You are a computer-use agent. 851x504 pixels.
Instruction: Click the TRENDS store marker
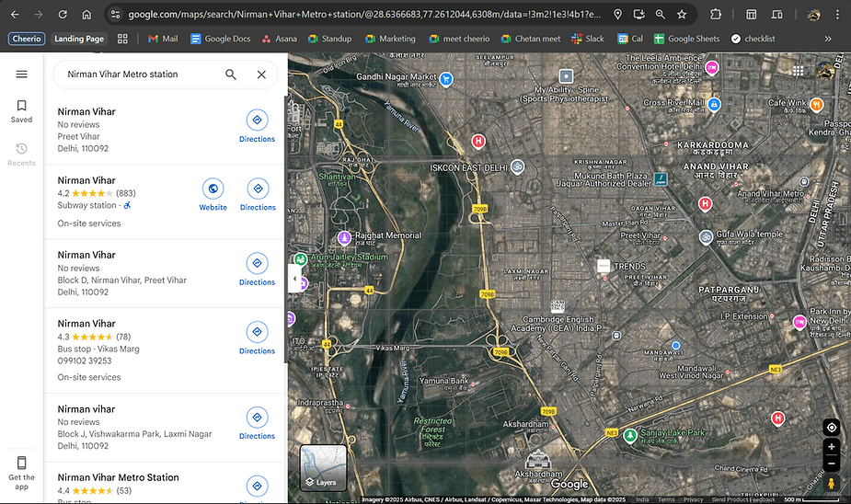pyautogui.click(x=604, y=266)
